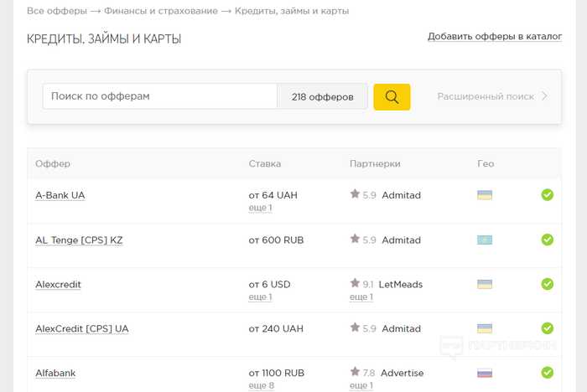Viewport: 587px width, 392px height.
Task: Click the Russian flag in Alfabank row
Action: coord(485,373)
